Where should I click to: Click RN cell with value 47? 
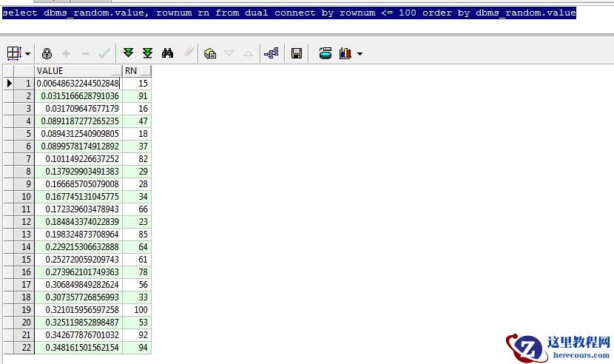[x=137, y=121]
